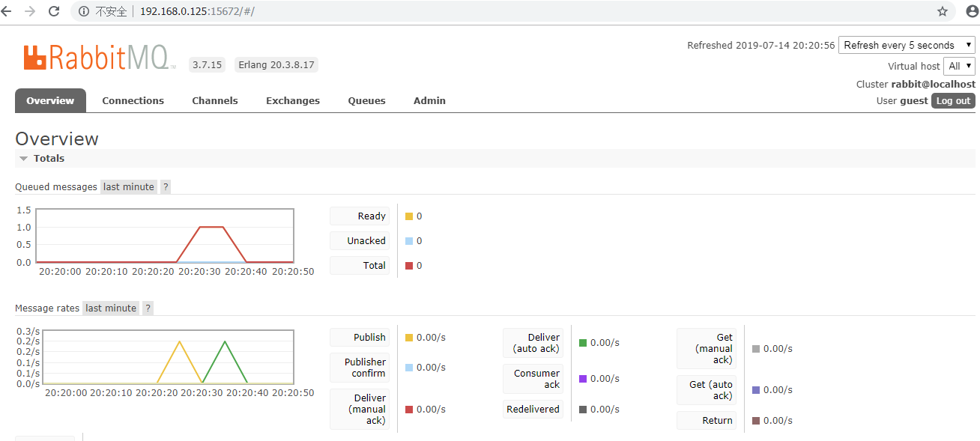Bookmark this page with the star icon
Screen dimensions: 980x441
pos(943,11)
